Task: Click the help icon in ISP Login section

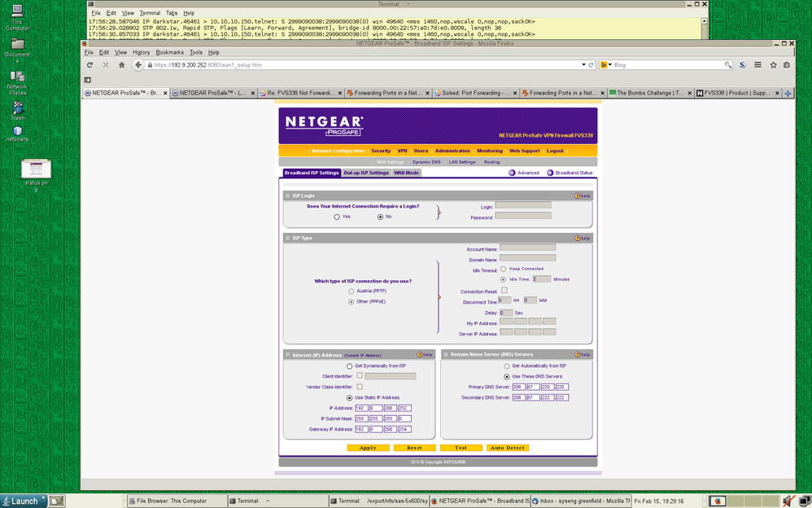Action: [x=578, y=195]
